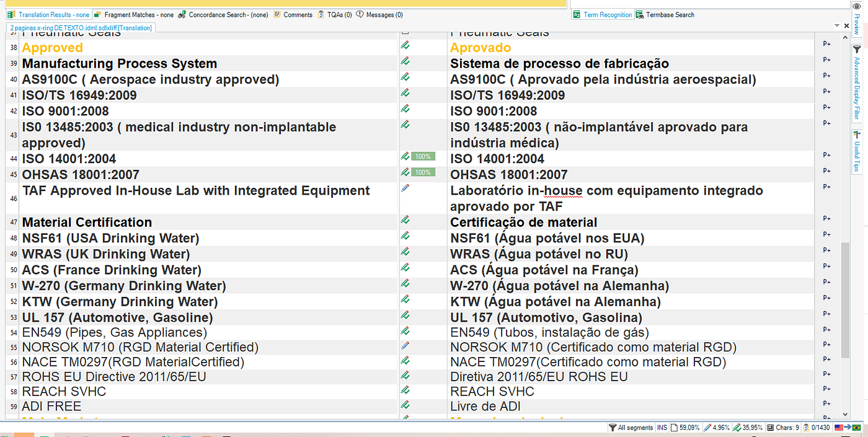Image resolution: width=868 pixels, height=437 pixels.
Task: Click the status icon for segment 38 Approved
Action: [x=405, y=45]
